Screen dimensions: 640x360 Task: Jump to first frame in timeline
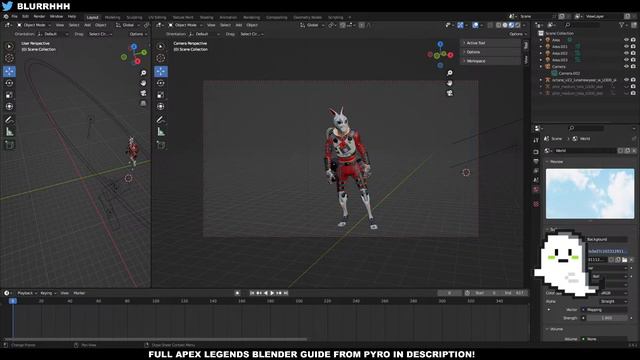point(252,293)
